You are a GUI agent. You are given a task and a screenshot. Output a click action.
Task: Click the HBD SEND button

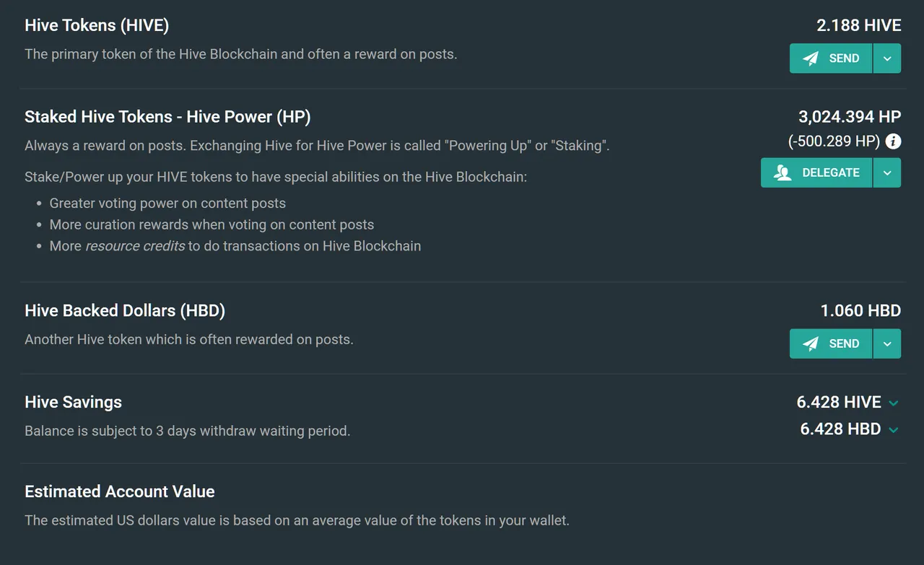(x=831, y=343)
